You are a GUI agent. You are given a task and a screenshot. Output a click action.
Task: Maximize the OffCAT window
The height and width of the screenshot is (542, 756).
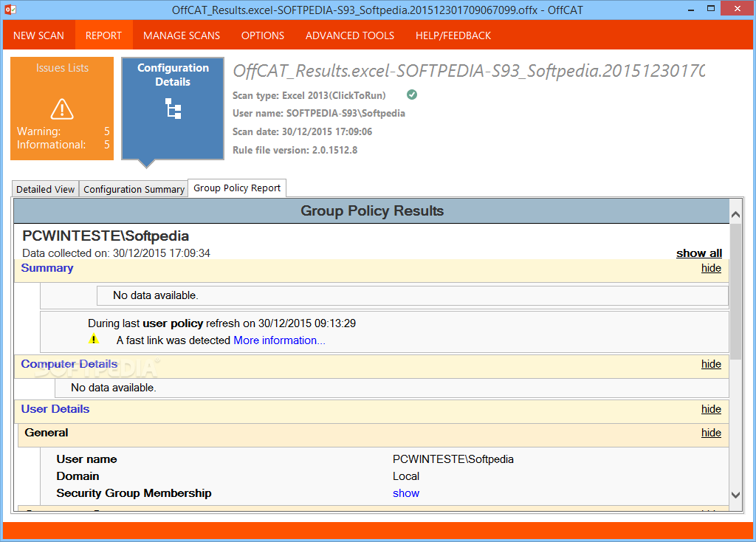coord(711,9)
